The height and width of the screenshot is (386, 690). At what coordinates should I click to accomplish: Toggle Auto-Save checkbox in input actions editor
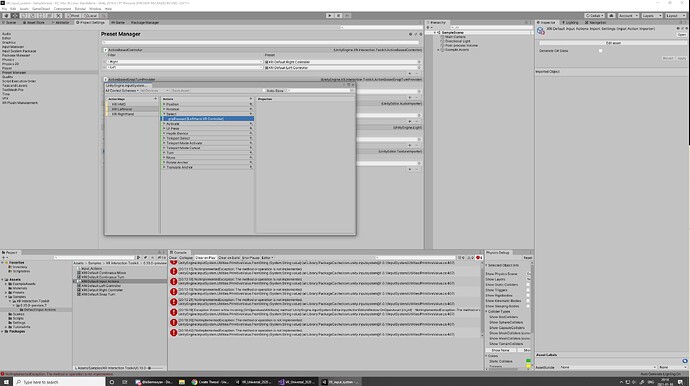point(264,91)
